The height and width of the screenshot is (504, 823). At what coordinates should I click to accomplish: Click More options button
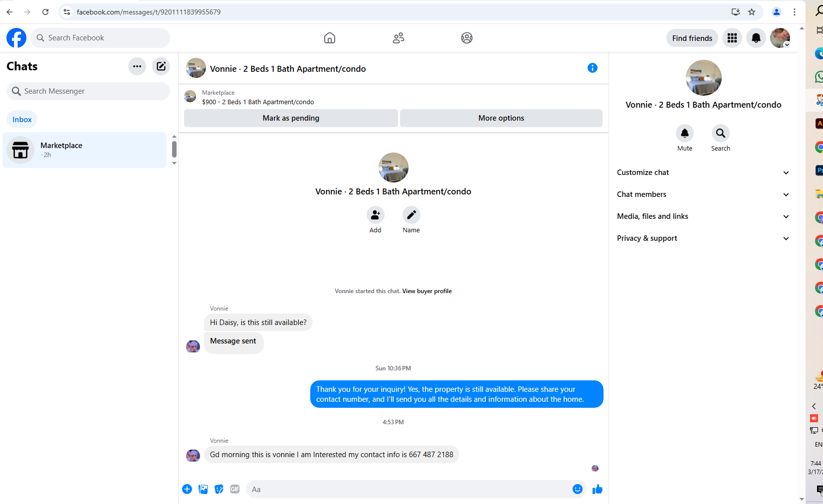(x=501, y=118)
